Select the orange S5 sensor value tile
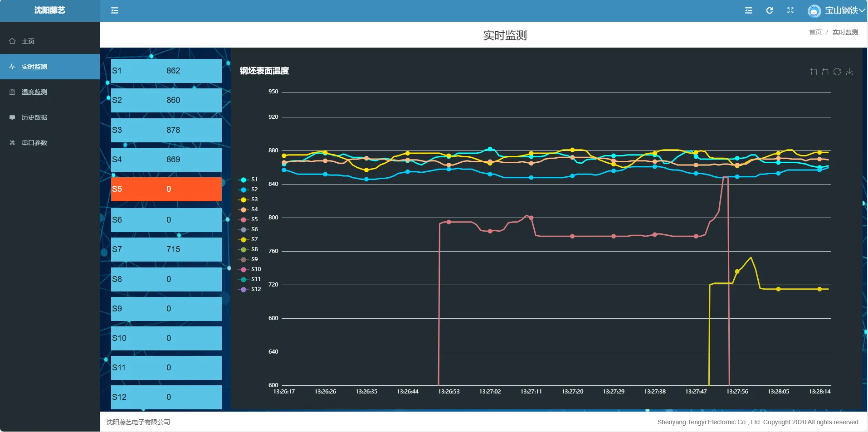Viewport: 868px width, 432px height. (166, 189)
